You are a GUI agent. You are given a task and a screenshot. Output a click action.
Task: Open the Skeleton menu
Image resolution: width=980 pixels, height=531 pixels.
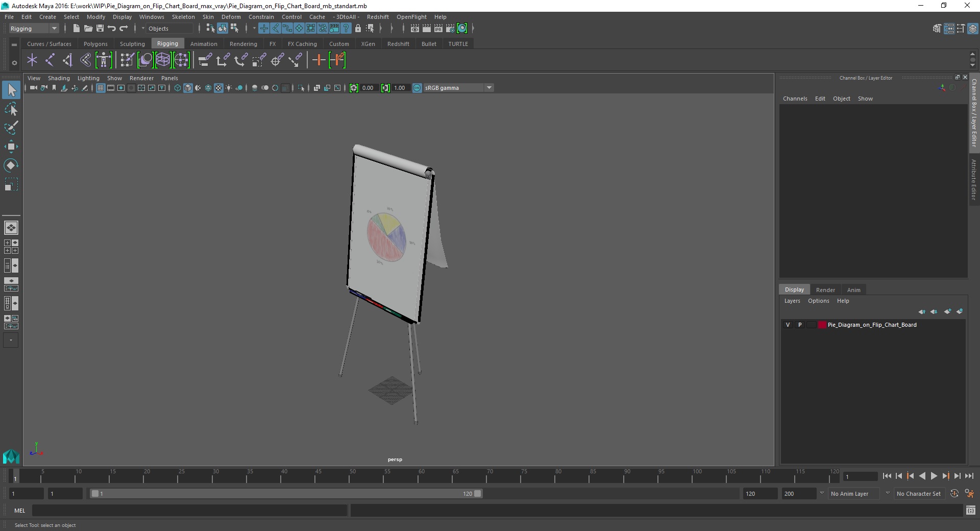click(x=183, y=17)
